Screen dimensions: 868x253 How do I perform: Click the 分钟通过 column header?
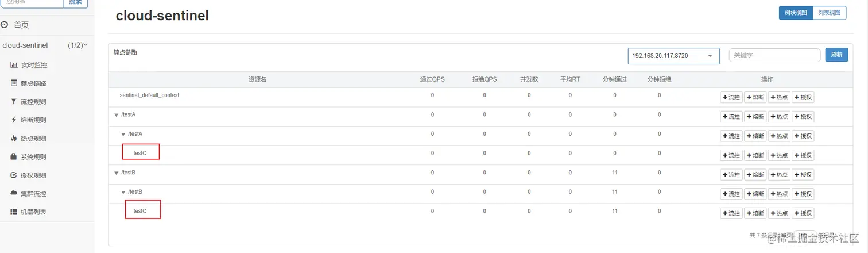click(614, 79)
